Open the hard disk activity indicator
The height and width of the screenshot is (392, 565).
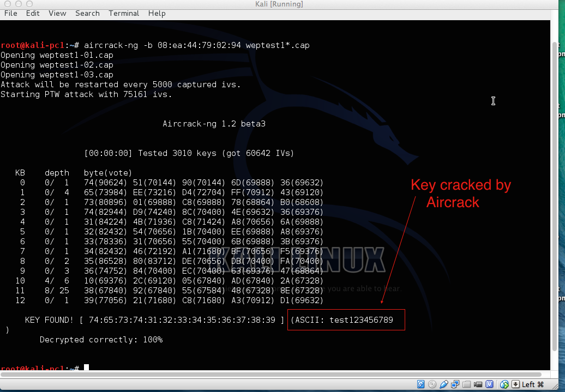click(x=420, y=384)
